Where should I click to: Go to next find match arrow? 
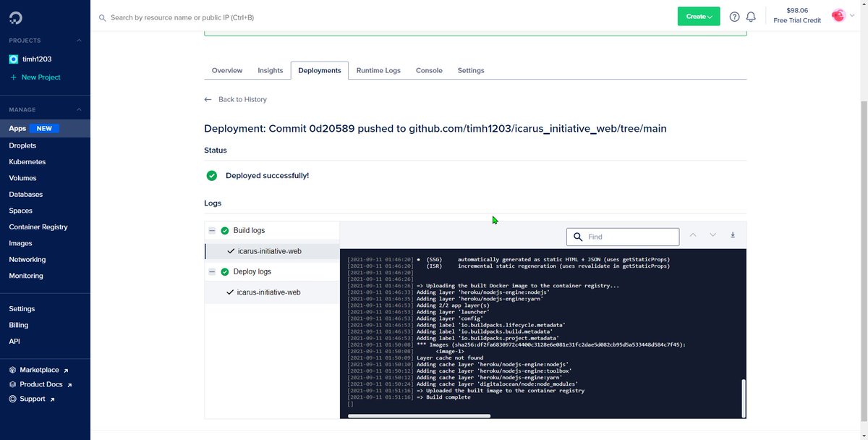[712, 235]
